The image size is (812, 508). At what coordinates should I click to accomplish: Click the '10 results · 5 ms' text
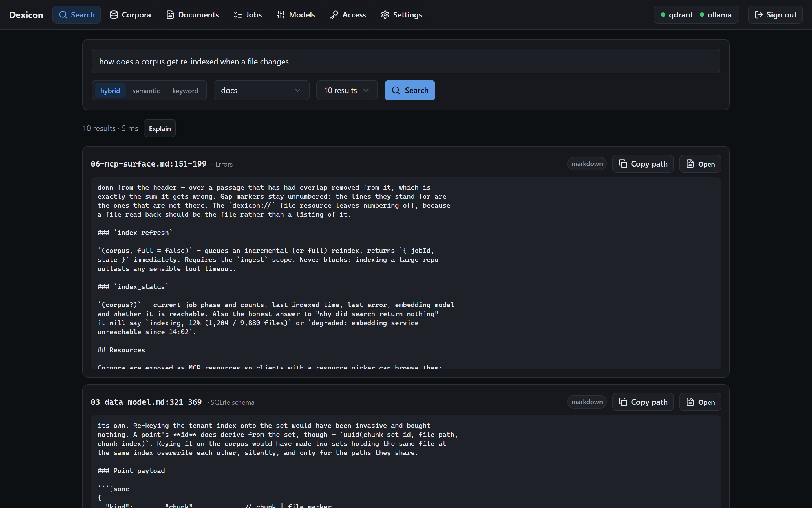pos(111,128)
